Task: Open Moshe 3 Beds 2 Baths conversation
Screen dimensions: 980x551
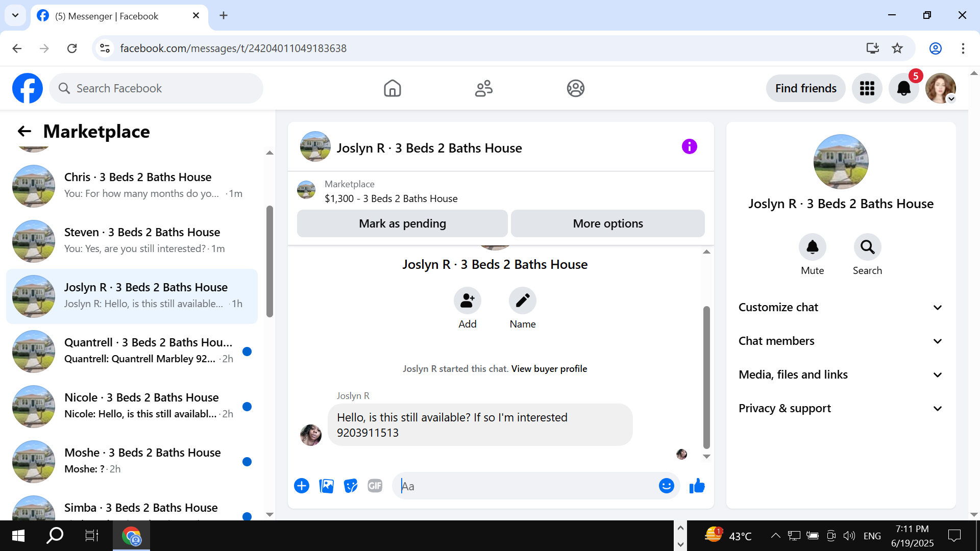Action: click(x=132, y=462)
